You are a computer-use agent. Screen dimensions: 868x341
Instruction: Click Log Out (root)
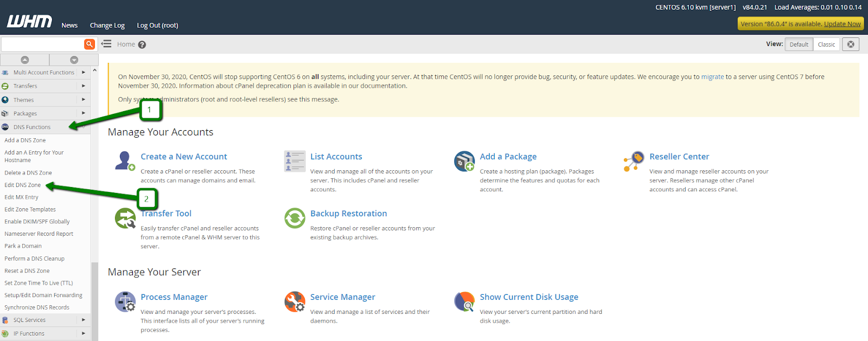pos(157,25)
